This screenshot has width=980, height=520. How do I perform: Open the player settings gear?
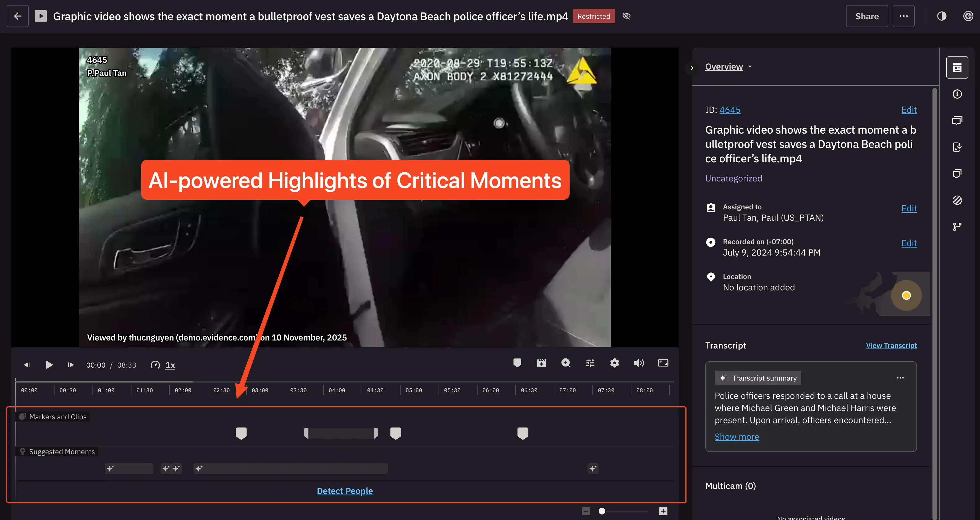[615, 363]
